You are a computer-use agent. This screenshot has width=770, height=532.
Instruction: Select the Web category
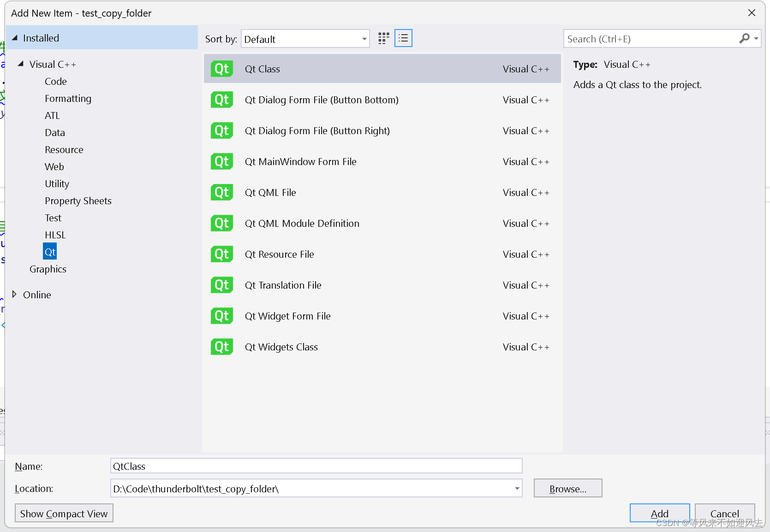pos(54,166)
